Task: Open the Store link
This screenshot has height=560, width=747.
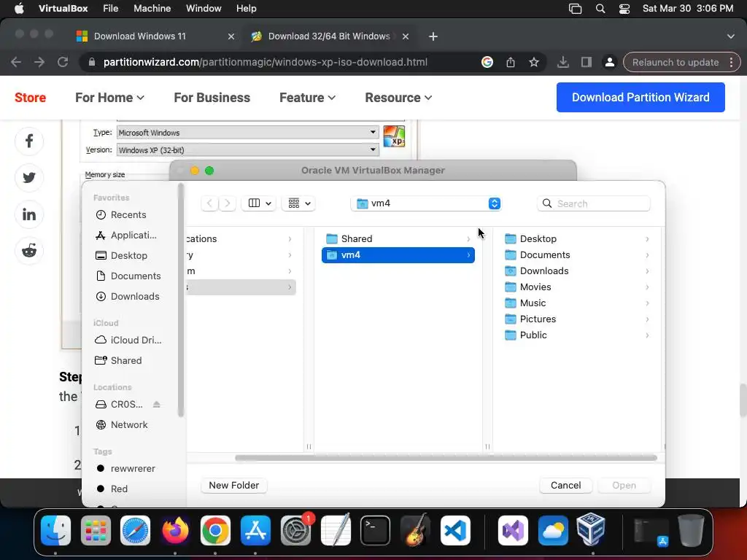Action: (30, 98)
